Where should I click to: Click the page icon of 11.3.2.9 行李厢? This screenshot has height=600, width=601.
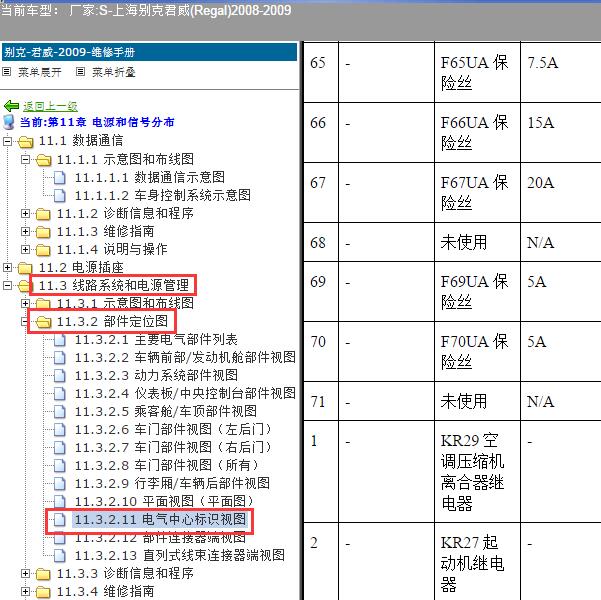(59, 483)
